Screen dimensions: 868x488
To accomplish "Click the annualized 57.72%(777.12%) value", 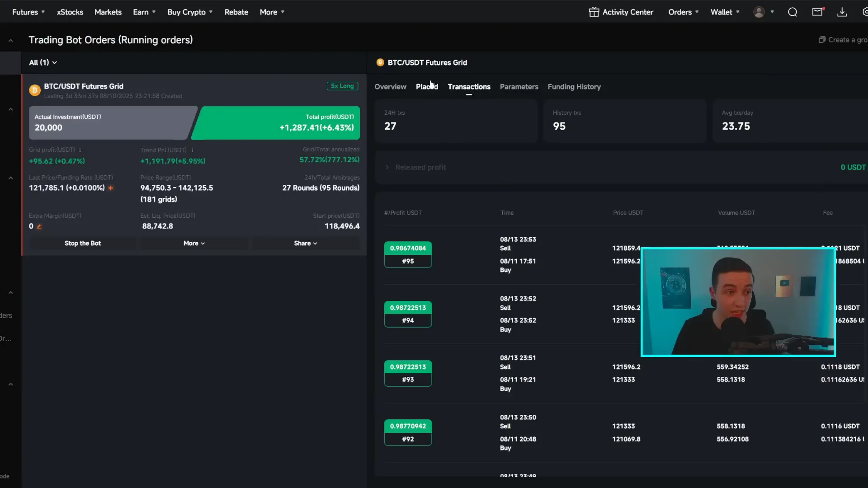I will [330, 160].
